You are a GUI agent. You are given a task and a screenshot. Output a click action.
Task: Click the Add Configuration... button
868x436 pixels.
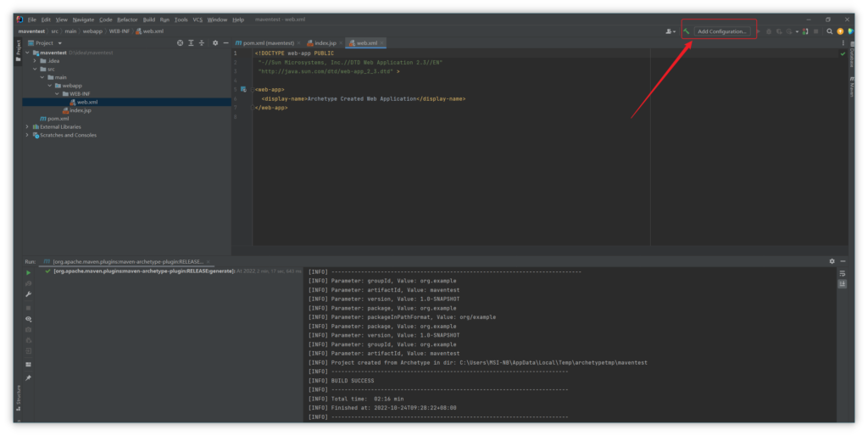click(x=722, y=31)
